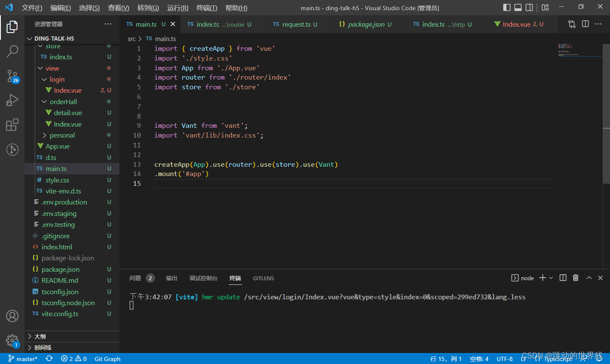Open the Search view icon

(x=12, y=52)
